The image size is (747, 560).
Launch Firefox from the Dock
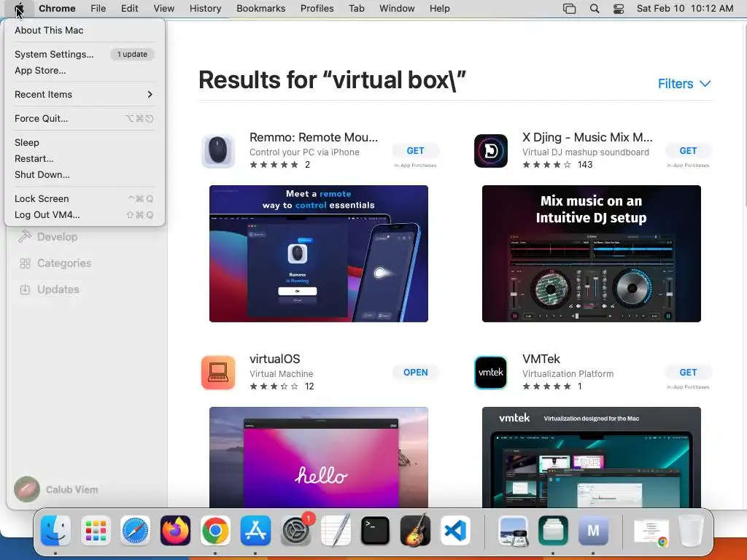pos(175,531)
